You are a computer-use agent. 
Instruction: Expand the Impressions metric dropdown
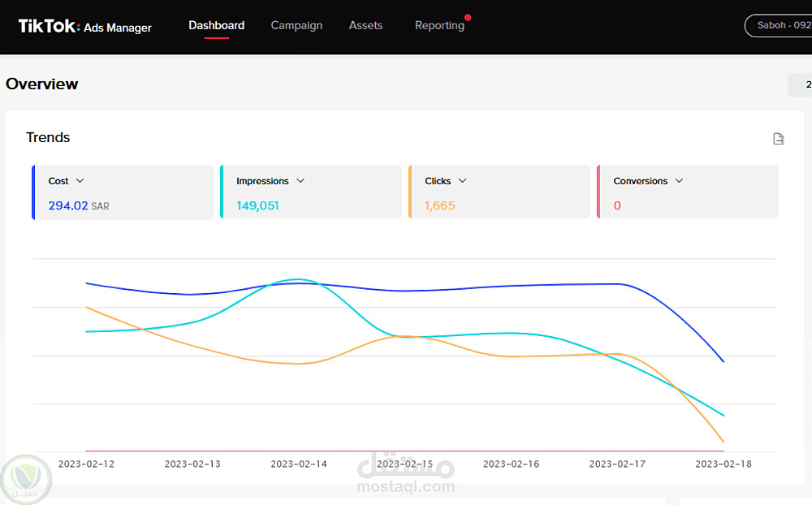tap(300, 181)
